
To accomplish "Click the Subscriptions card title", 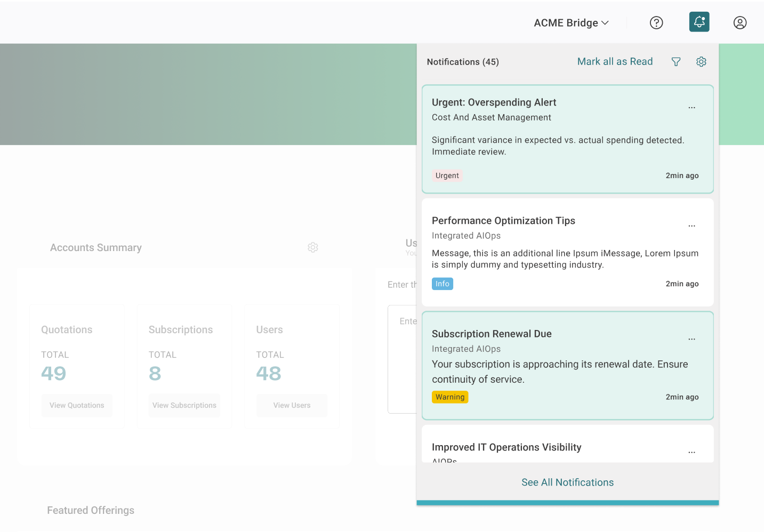I will pyautogui.click(x=181, y=330).
